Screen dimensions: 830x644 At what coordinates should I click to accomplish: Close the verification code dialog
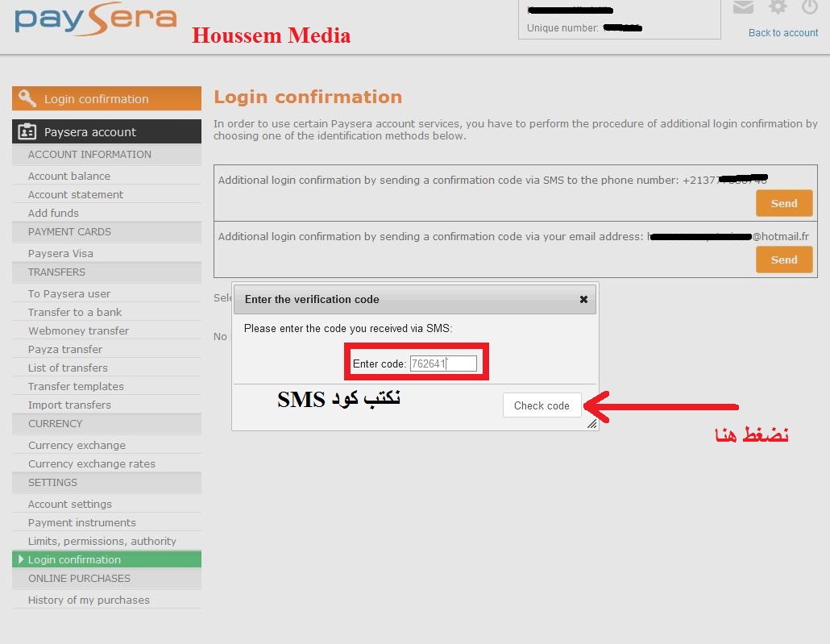(583, 299)
